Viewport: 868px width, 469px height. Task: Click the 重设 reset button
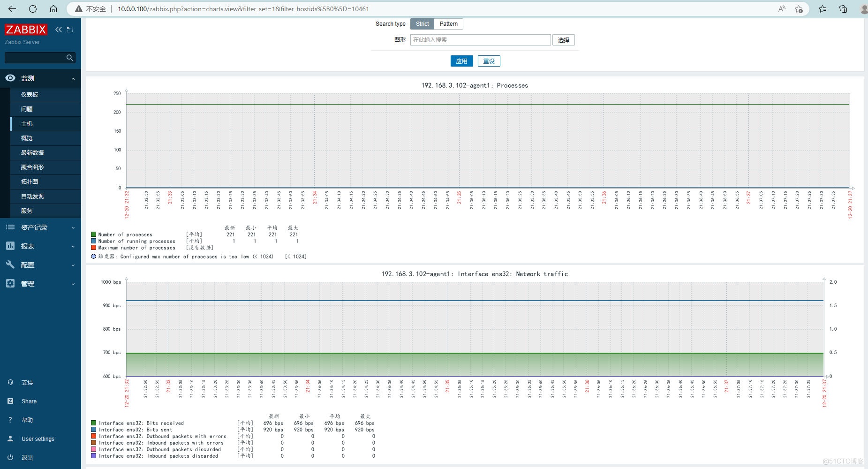(x=489, y=61)
